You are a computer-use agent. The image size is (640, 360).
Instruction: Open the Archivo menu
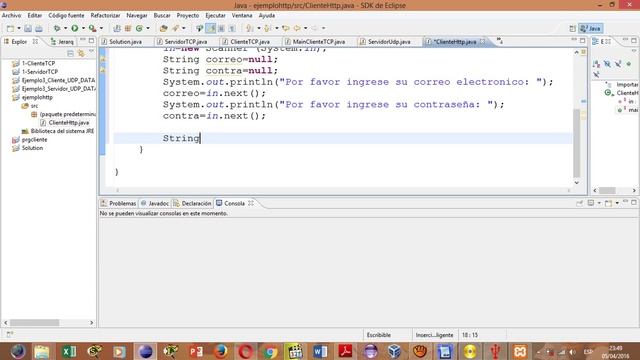(11, 16)
